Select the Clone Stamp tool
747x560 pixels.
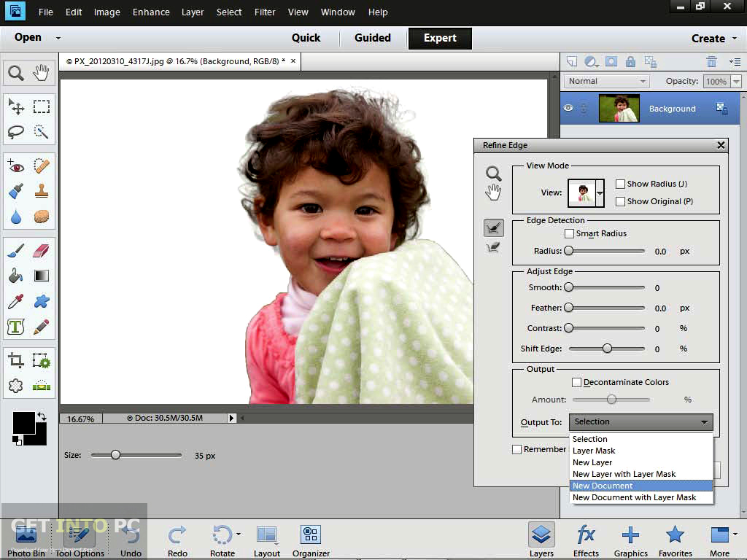click(x=42, y=192)
